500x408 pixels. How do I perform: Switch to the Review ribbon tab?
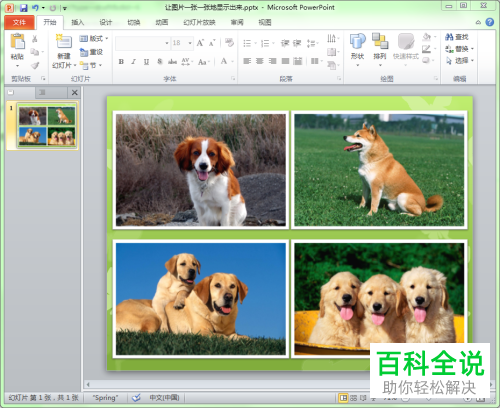pos(237,22)
